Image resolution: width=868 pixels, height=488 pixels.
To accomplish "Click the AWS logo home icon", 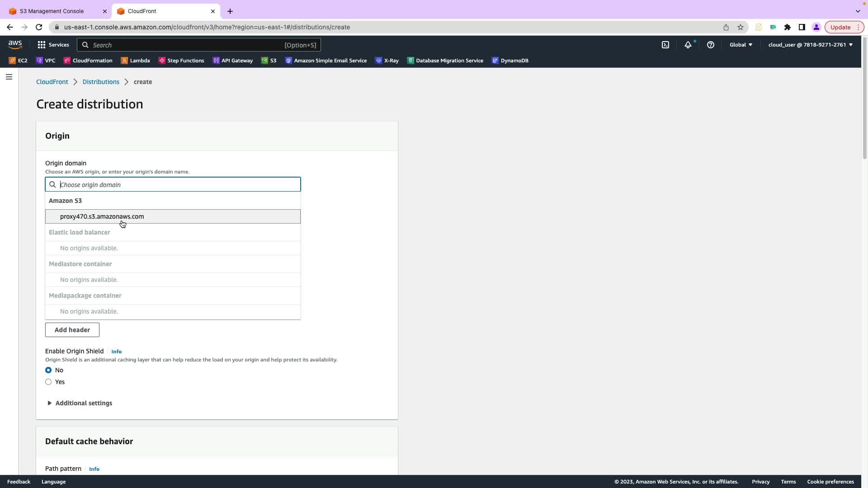I will [x=15, y=44].
